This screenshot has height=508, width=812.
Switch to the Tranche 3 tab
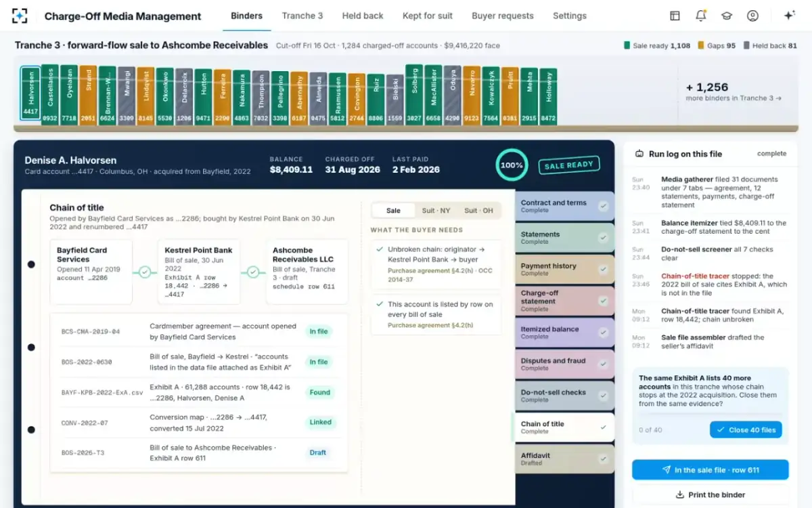pos(302,16)
